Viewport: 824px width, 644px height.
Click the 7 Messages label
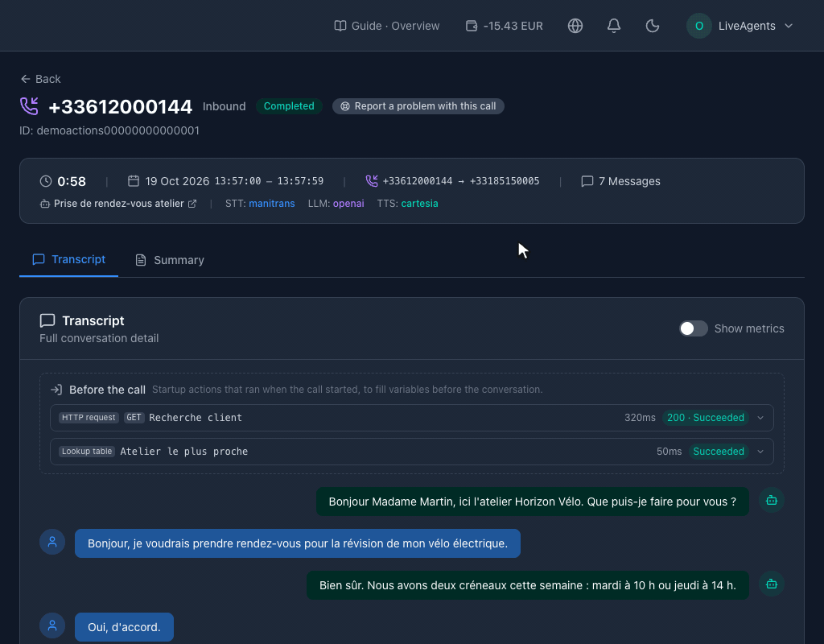pyautogui.click(x=629, y=181)
